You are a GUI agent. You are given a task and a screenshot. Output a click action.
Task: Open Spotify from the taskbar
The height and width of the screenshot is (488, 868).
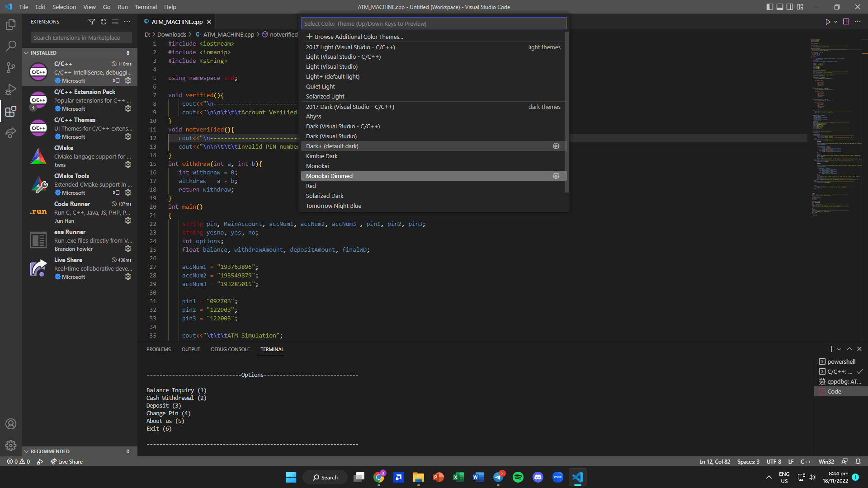[518, 477]
